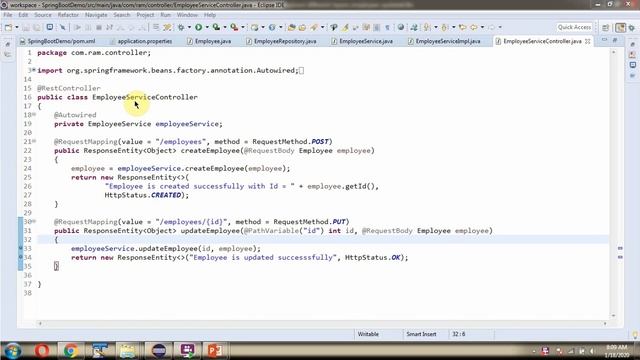Open PowerPoint from the taskbar

(x=215, y=351)
